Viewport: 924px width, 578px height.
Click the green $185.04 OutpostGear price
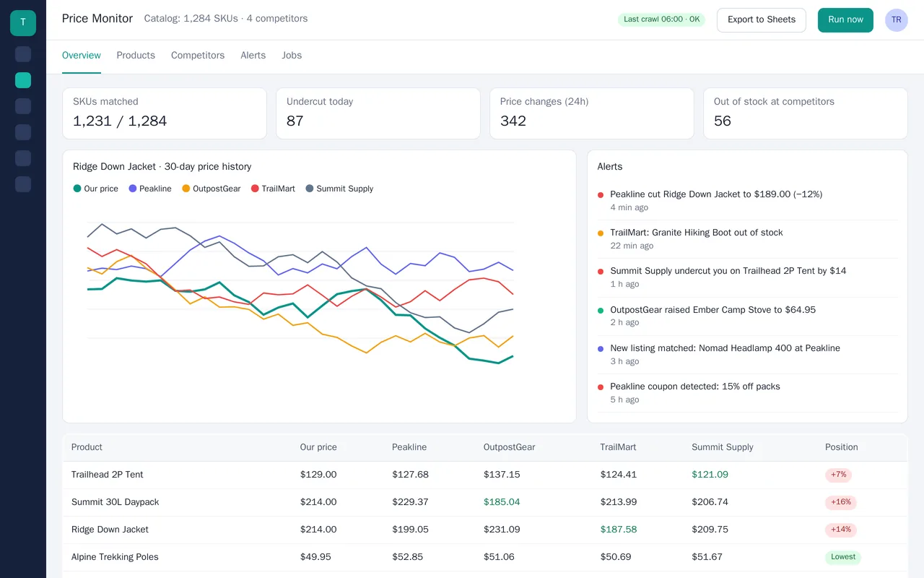coord(502,502)
